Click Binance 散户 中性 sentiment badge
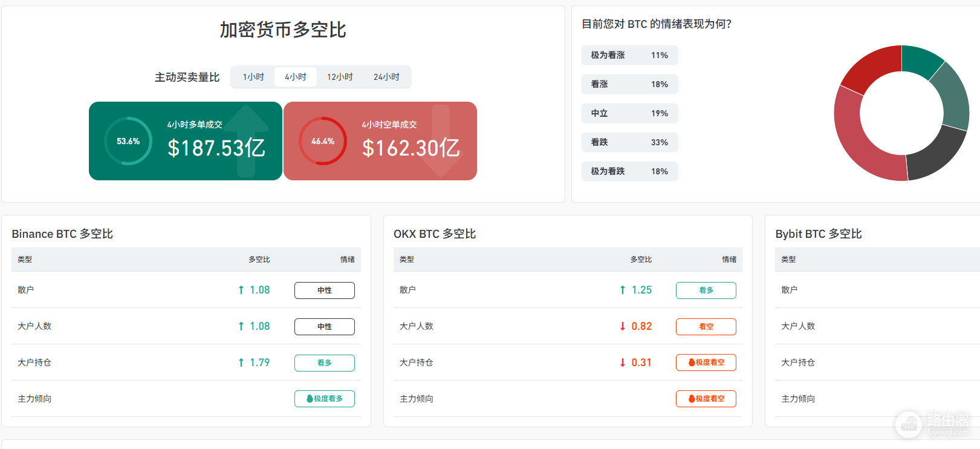Screen dimensions: 980x449 (325, 290)
